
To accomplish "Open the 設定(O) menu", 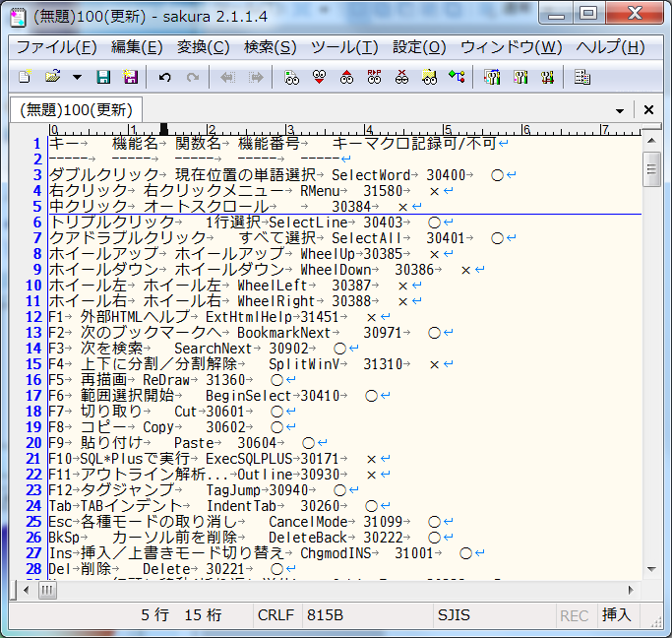I will [419, 47].
